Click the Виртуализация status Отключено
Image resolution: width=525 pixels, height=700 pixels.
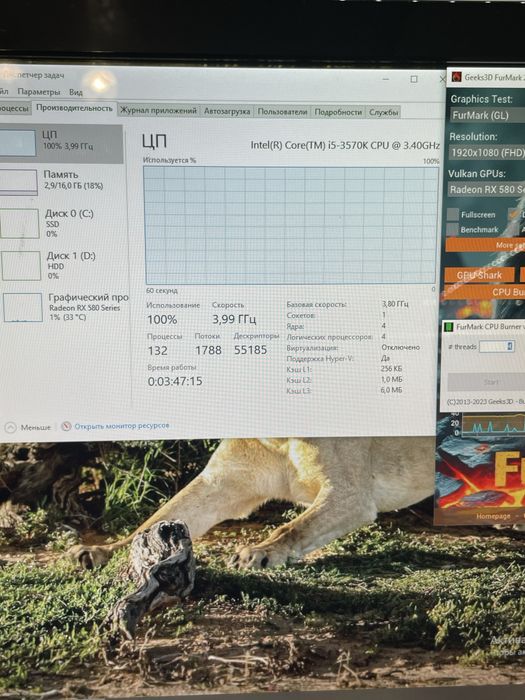point(400,347)
